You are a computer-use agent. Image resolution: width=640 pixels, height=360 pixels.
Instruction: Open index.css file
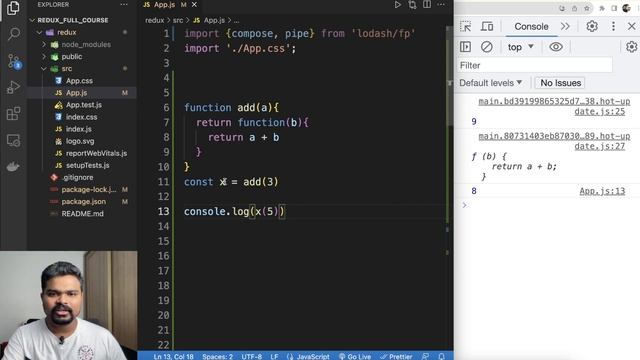[82, 117]
